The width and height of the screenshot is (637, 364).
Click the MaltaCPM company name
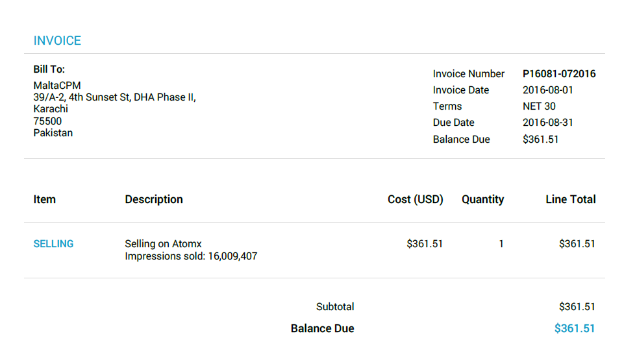point(57,85)
